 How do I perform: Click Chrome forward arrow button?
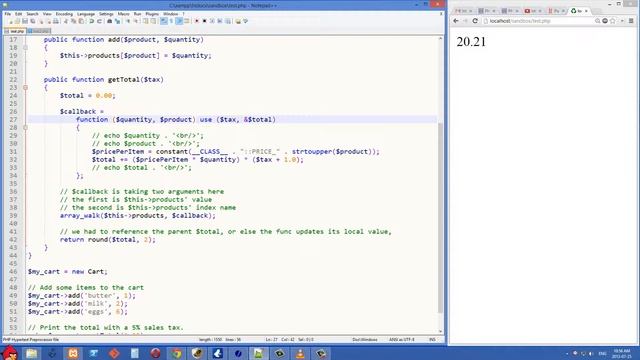pyautogui.click(x=465, y=21)
